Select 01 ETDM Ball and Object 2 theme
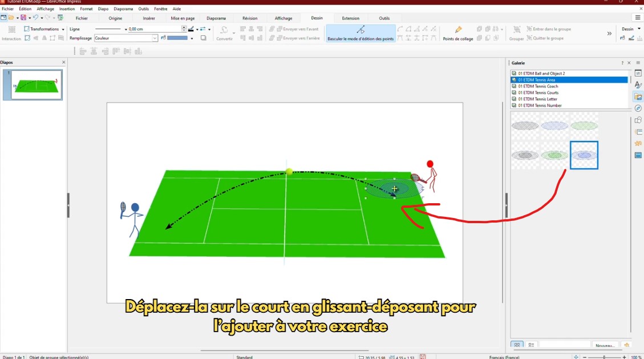Image resolution: width=644 pixels, height=359 pixels. coord(541,74)
